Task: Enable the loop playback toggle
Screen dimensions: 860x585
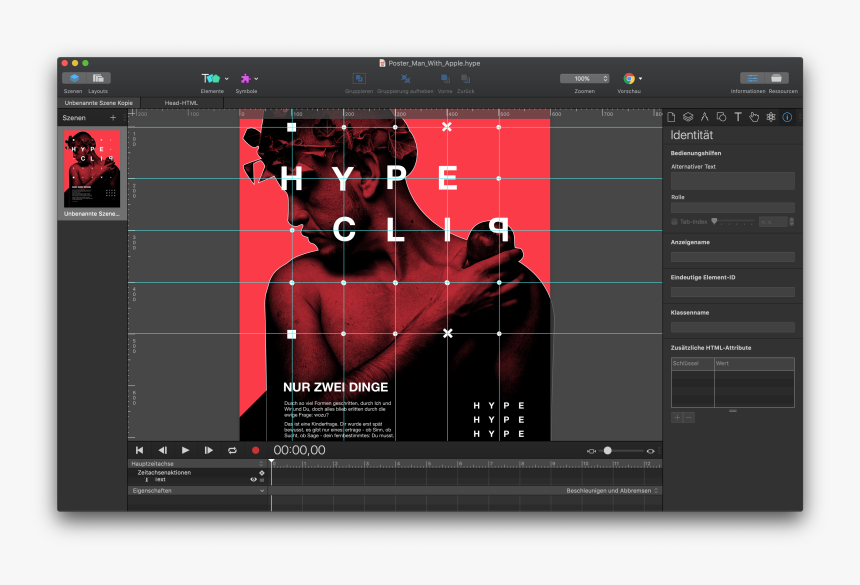Action: pyautogui.click(x=232, y=450)
